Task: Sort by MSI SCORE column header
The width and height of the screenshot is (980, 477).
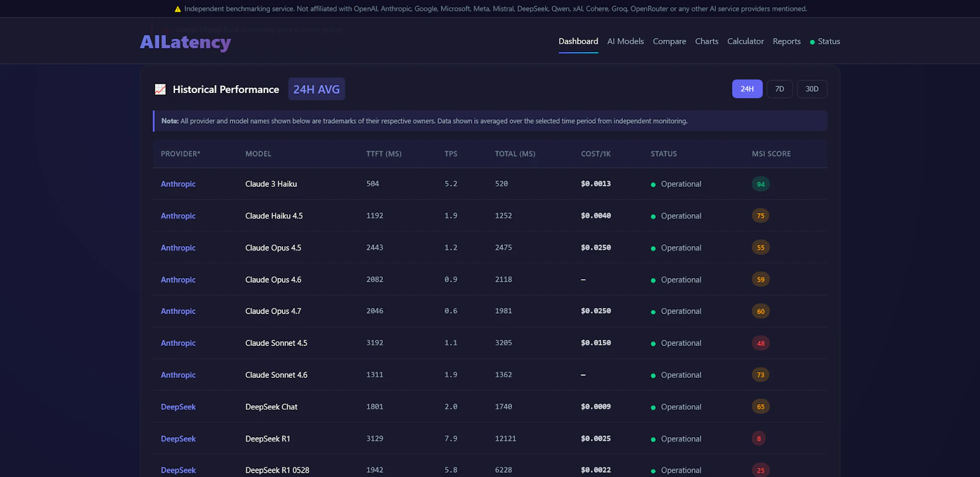Action: 771,154
